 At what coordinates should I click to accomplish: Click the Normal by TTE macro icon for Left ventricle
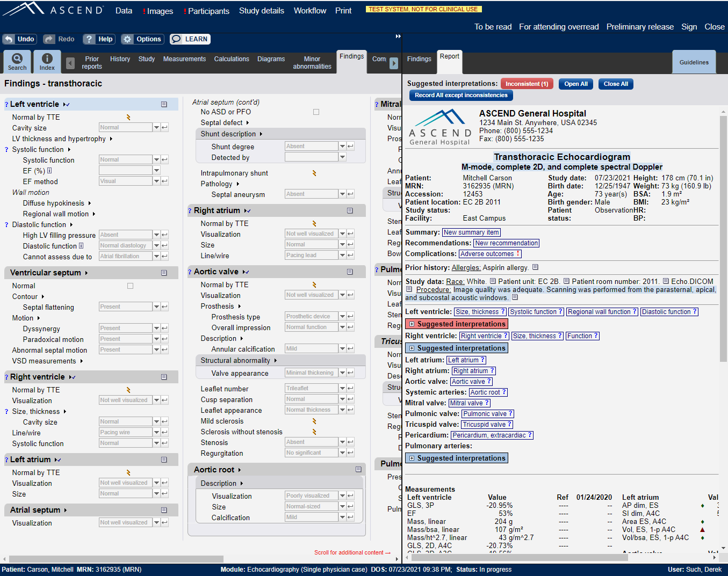pos(128,118)
